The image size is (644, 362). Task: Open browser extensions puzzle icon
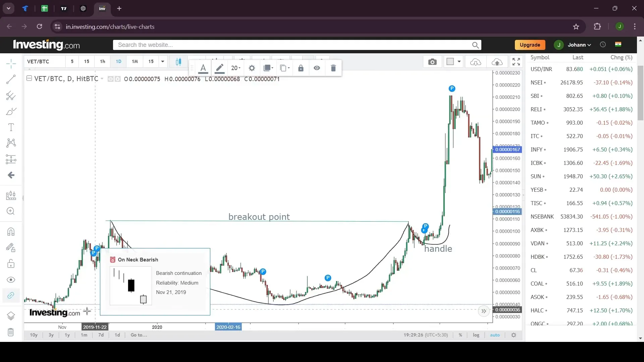coord(597,27)
